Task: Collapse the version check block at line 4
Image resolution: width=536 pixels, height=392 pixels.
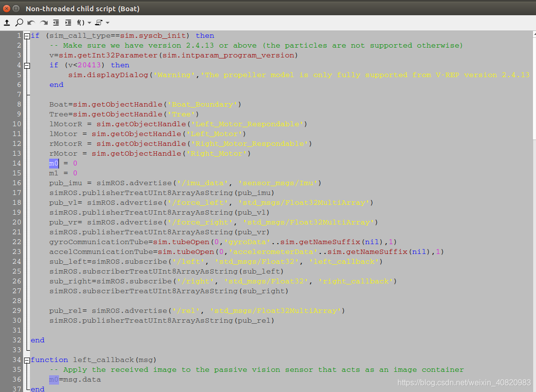Action: (x=27, y=65)
